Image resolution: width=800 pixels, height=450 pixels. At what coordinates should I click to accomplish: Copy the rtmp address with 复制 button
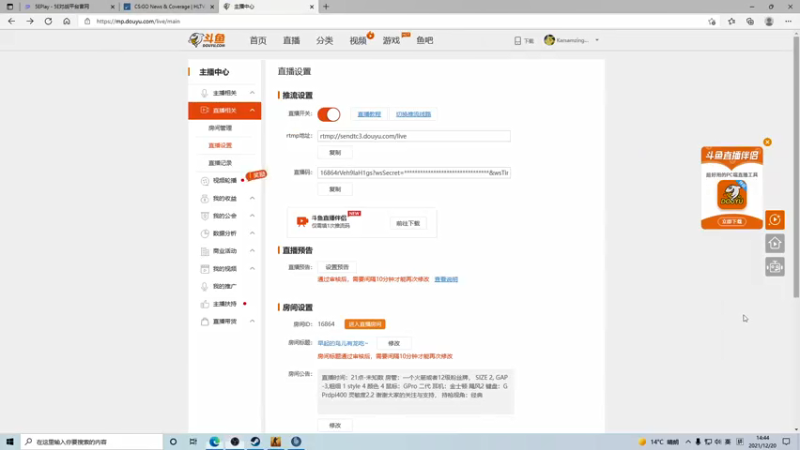pos(335,153)
